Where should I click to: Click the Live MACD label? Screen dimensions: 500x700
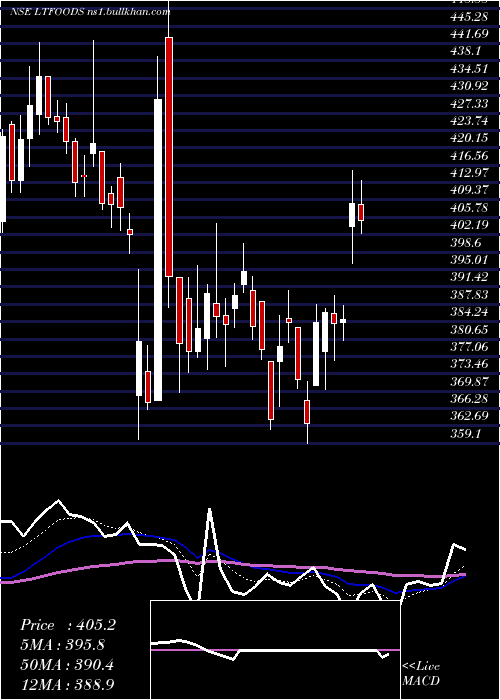[x=421, y=673]
